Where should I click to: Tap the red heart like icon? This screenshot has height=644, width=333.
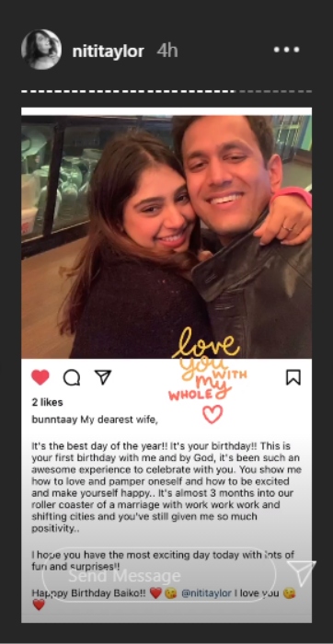(40, 377)
